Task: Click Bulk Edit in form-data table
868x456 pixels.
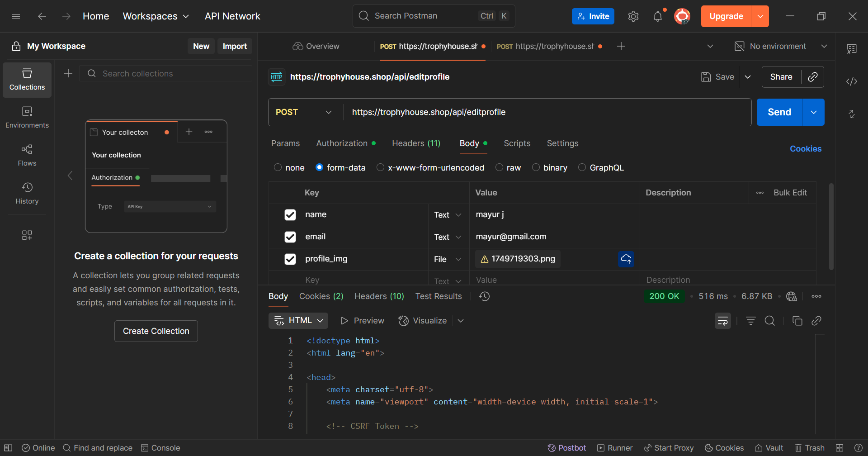Action: point(790,193)
